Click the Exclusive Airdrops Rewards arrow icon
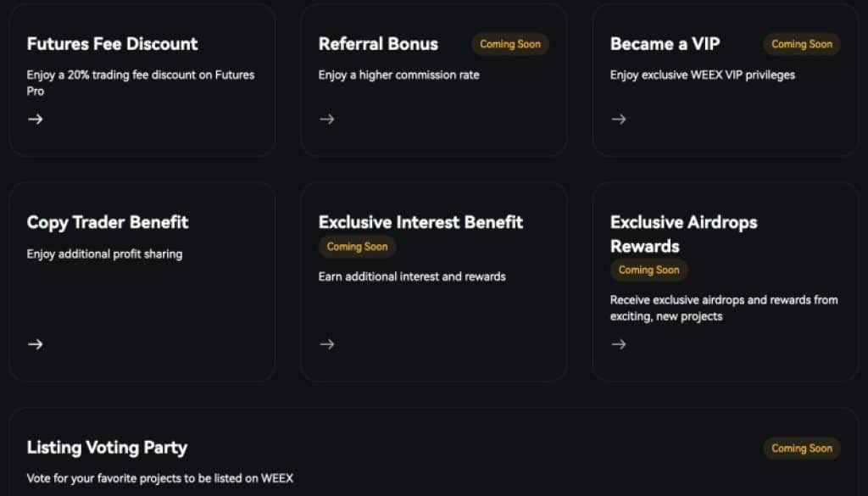 [619, 344]
